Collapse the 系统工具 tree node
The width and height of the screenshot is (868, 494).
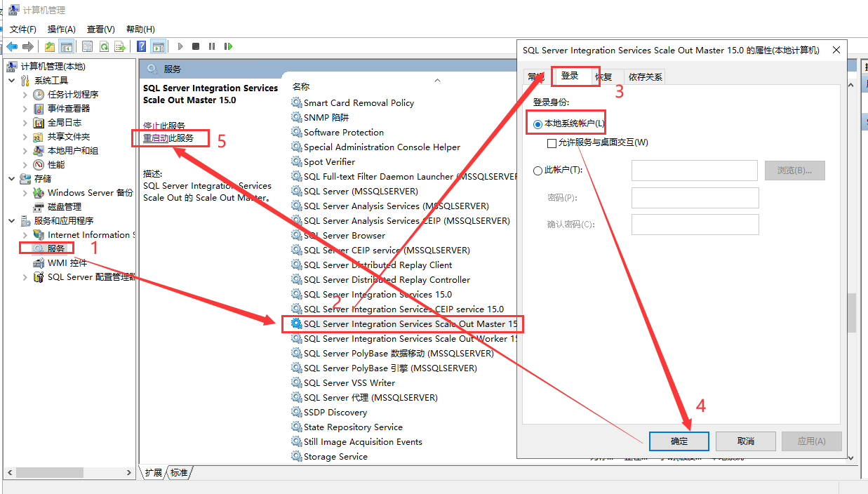(x=10, y=80)
